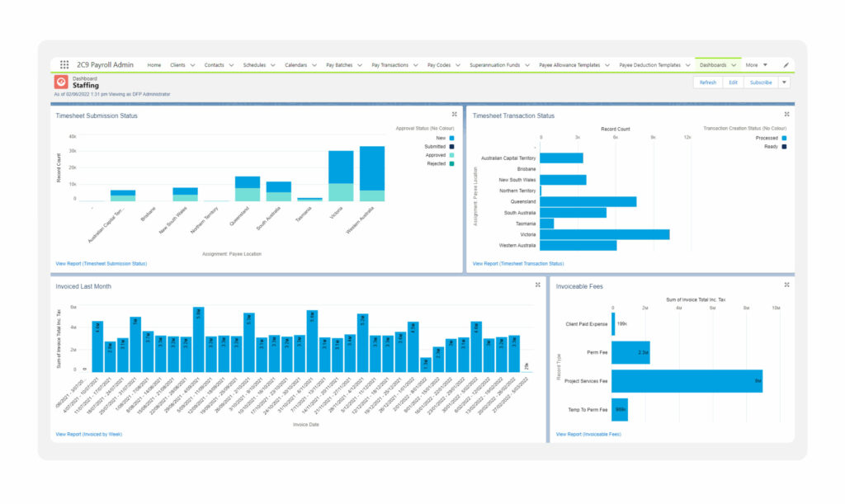Open the App Launcher grid icon
The image size is (845, 504).
(64, 64)
